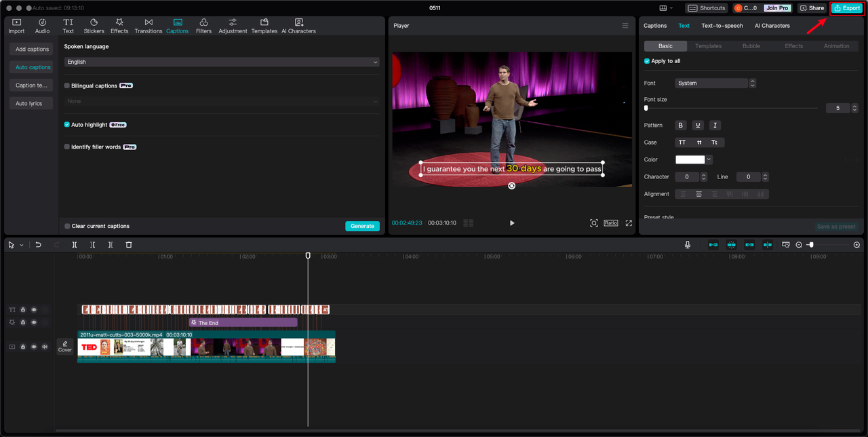The height and width of the screenshot is (437, 868).
Task: Click the Share button
Action: [x=812, y=8]
